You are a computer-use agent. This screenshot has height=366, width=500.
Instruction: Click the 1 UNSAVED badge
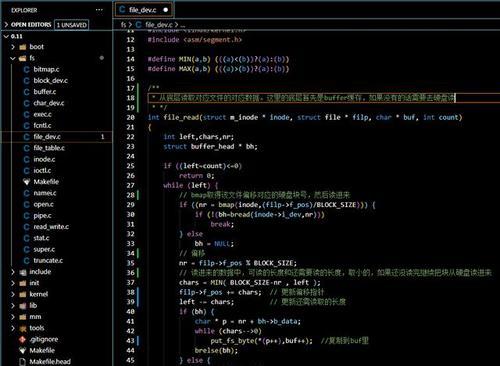(71, 25)
